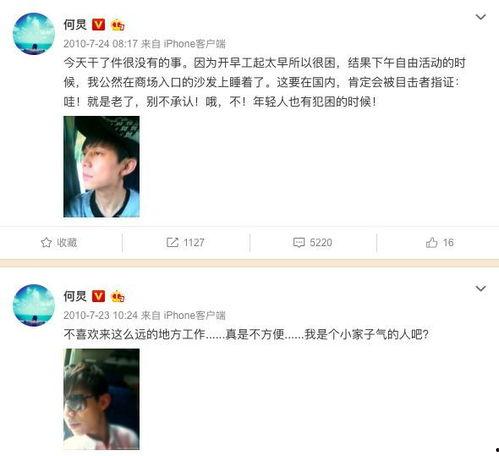Open 何炅 profile name on first post

pyautogui.click(x=75, y=25)
